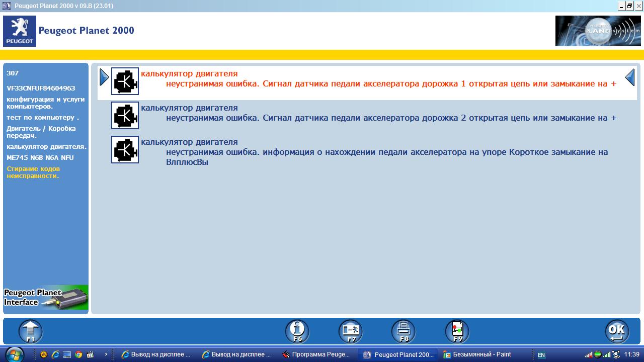The width and height of the screenshot is (644, 362).
Task: Click the system clock showing 11:39
Action: (631, 354)
